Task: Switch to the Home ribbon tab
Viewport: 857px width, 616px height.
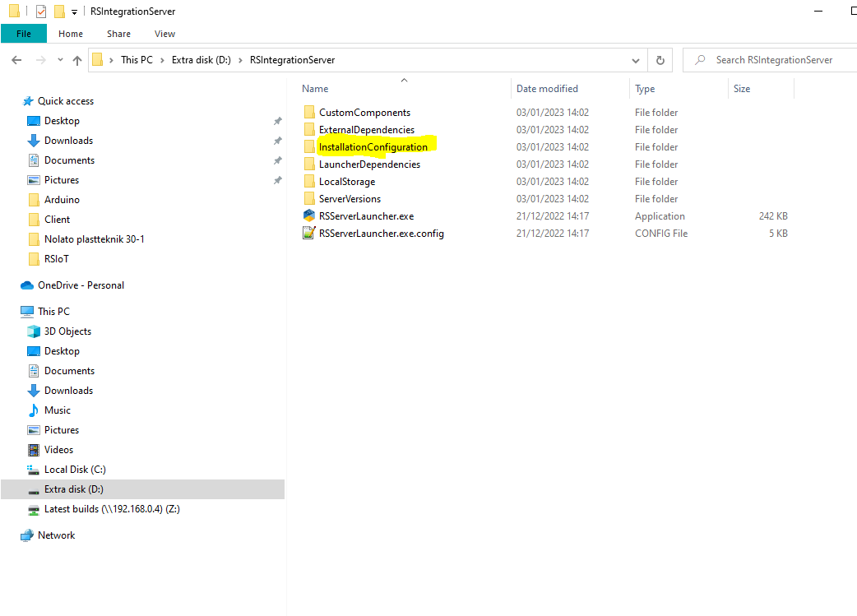Action: (71, 34)
